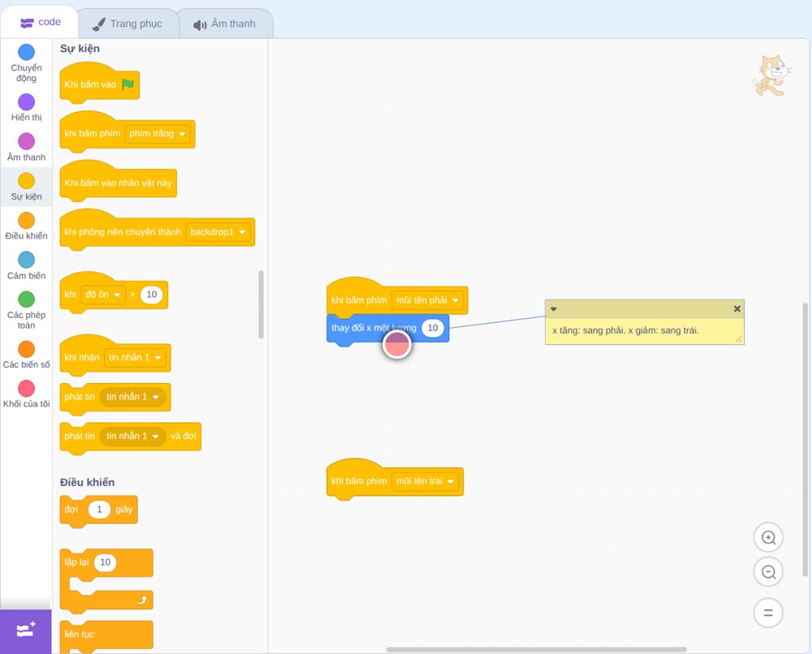The image size is (812, 654).
Task: Switch to the Trang phục tab
Action: (x=127, y=24)
